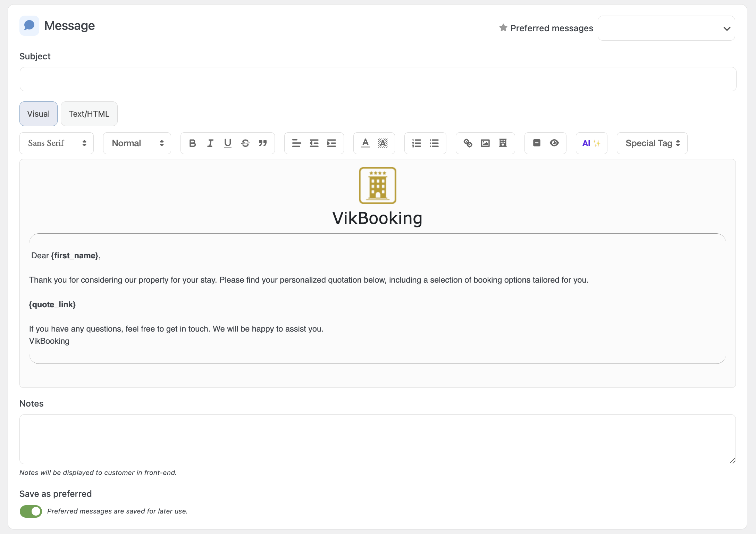The height and width of the screenshot is (534, 756).
Task: Toggle preview with the eye icon
Action: (554, 143)
